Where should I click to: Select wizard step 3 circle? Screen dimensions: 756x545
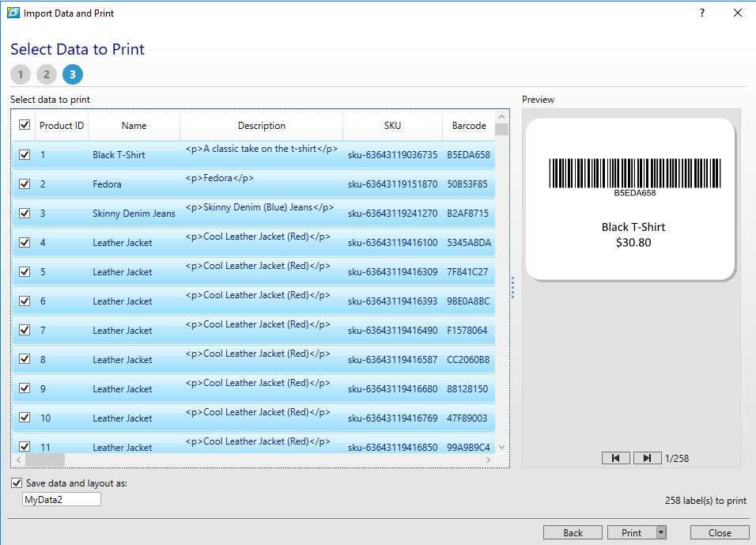click(x=72, y=74)
